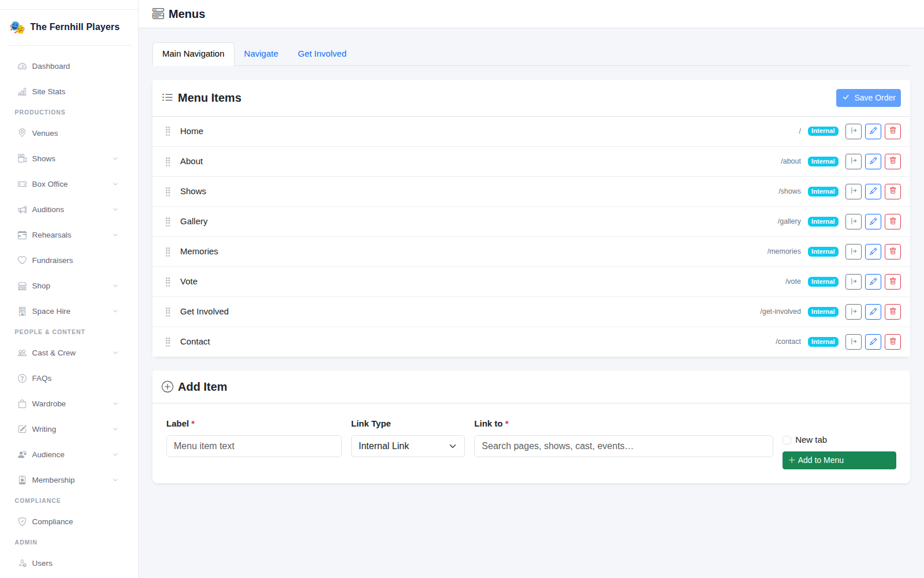Edit the Gallery menu item

point(873,221)
